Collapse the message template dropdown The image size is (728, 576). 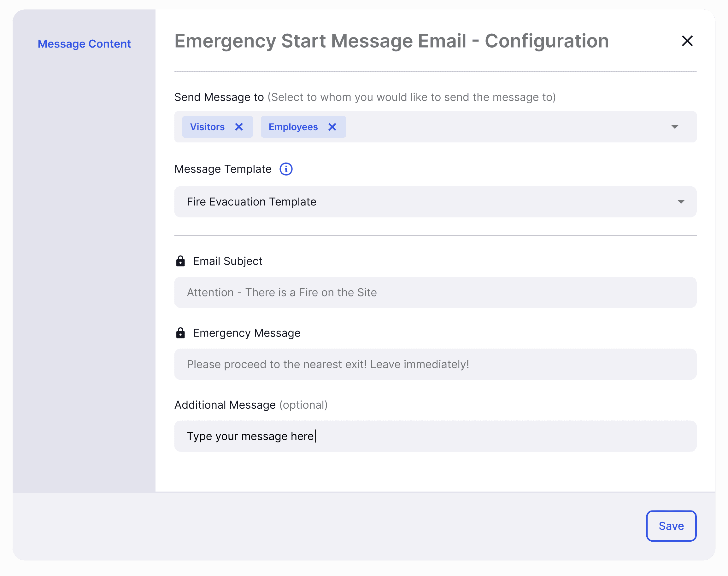coord(681,202)
